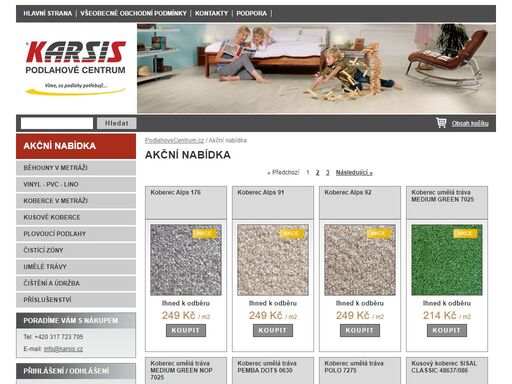Buy Koberec Alps 176 with Koupit
The image size is (512, 384).
(x=186, y=330)
